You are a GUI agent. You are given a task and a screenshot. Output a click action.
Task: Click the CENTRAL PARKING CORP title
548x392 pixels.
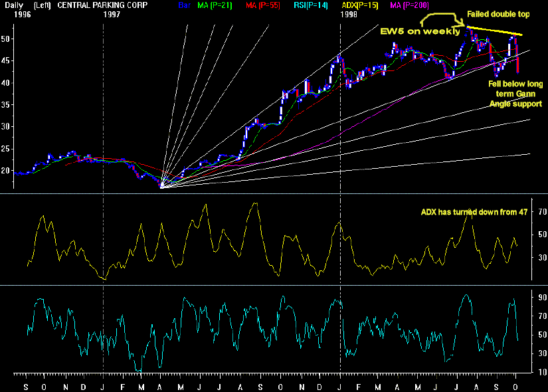point(102,5)
